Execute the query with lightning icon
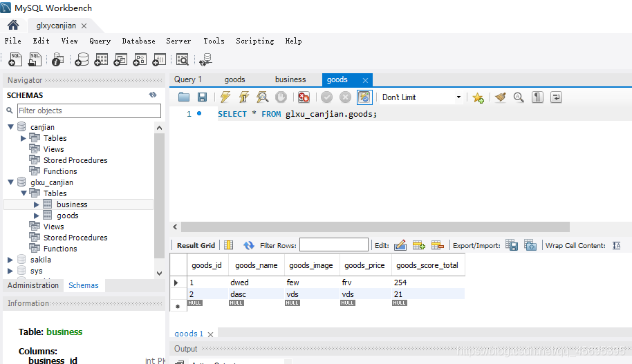 click(225, 97)
